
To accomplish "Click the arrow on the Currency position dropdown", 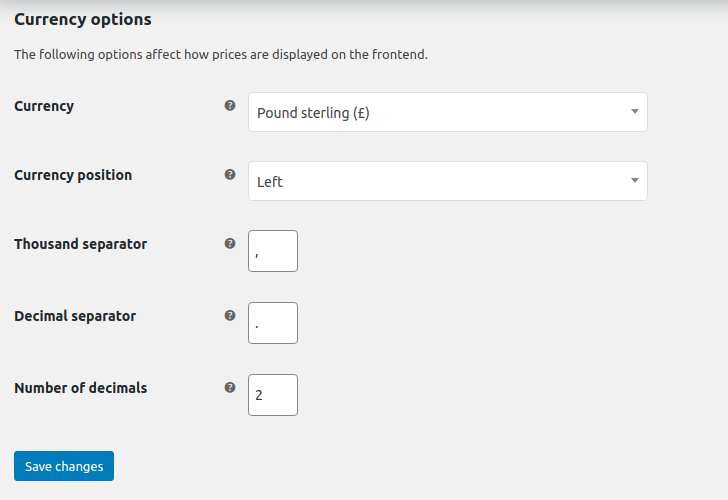I will tap(634, 181).
